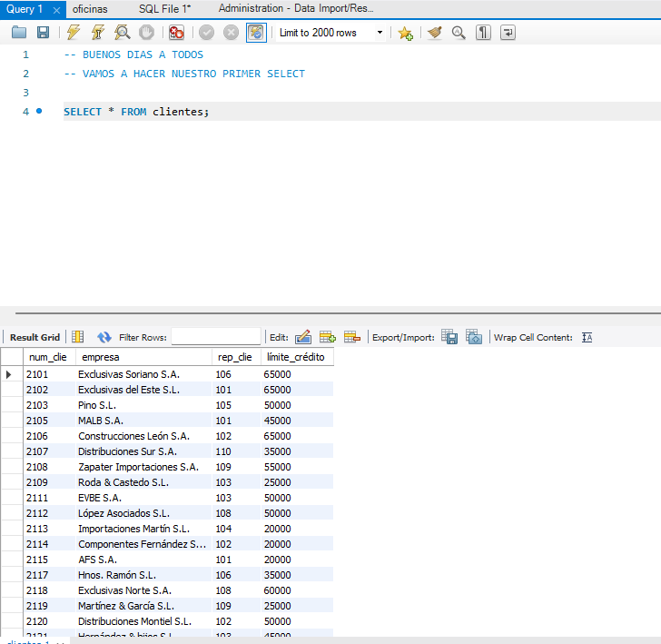661x644 pixels.
Task: Execute statement under cursor (lightning with cursor)
Action: coord(97,33)
